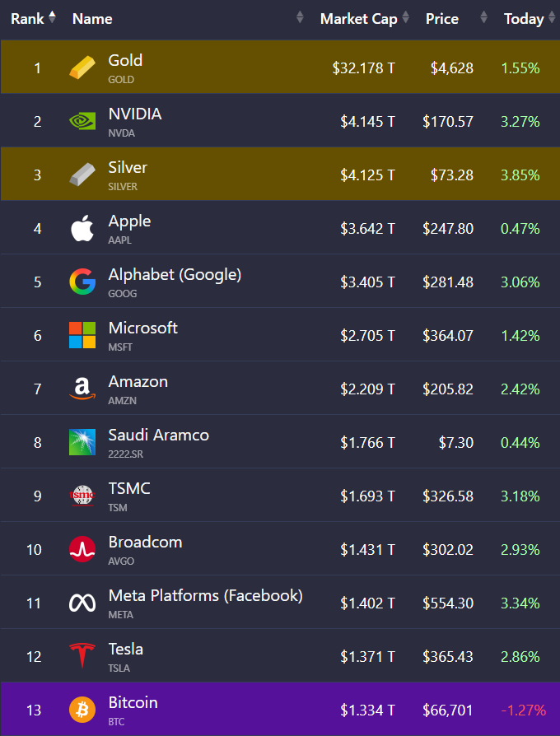Open the NVIDIA company link
The height and width of the screenshot is (736, 560).
(135, 114)
